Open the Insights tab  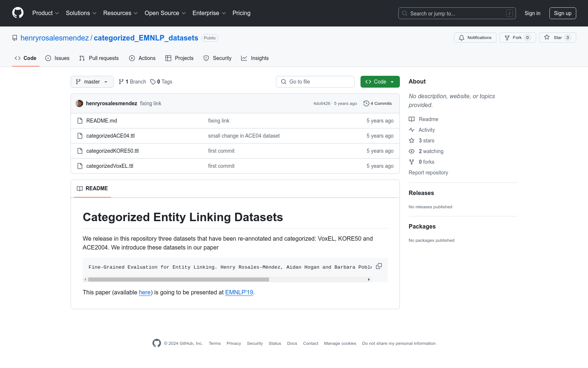pyautogui.click(x=255, y=58)
